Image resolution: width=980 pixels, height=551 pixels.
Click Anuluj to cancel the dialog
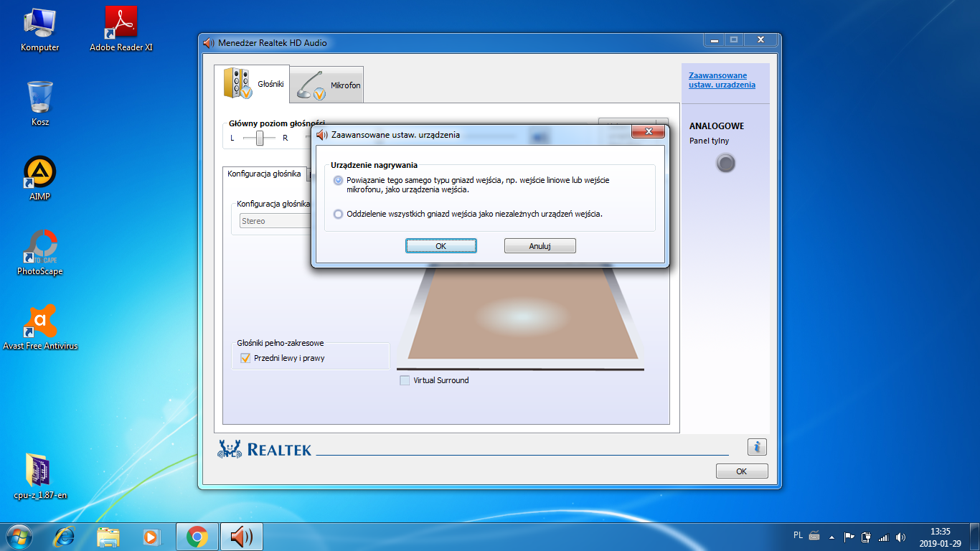tap(540, 246)
